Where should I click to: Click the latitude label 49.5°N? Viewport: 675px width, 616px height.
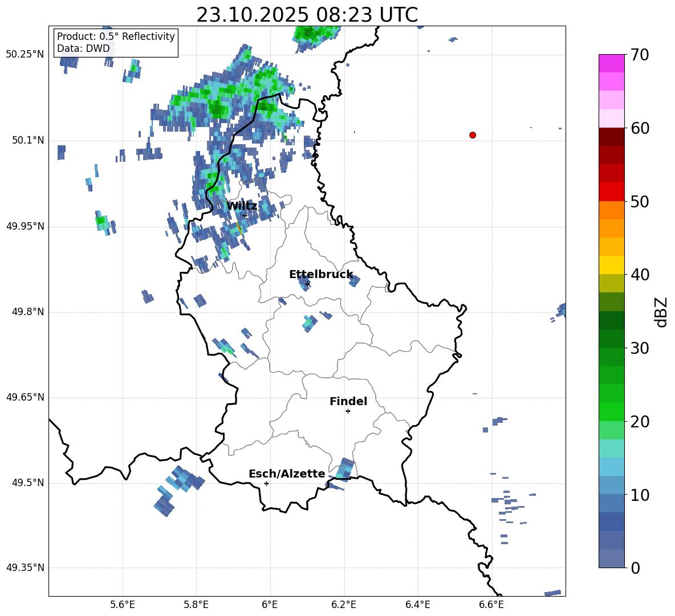point(28,483)
